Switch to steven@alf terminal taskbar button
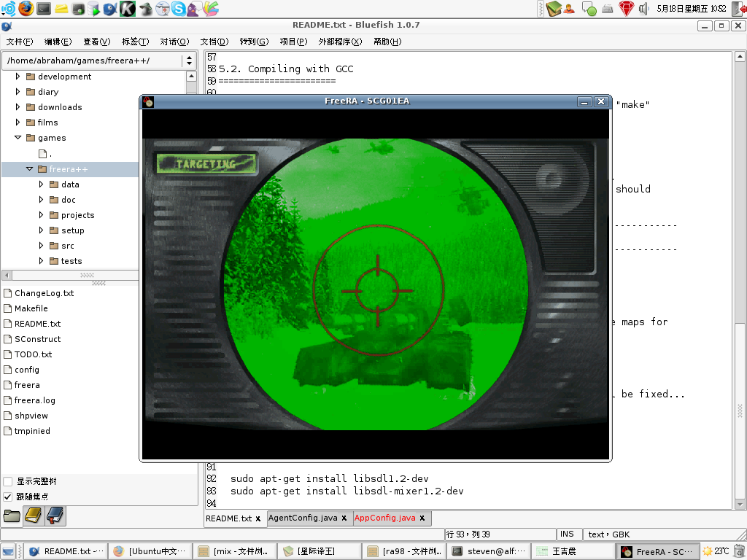This screenshot has width=747, height=560. pos(488,551)
